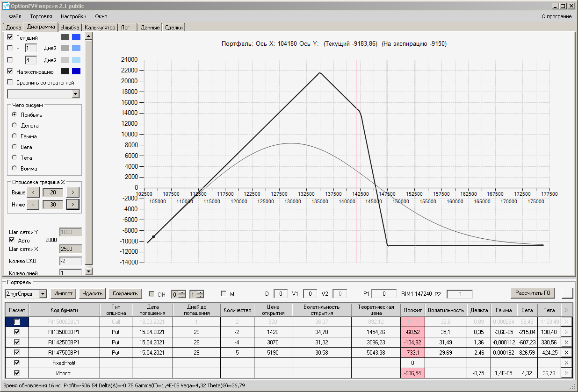Switch to the Калькулятор tab
The image size is (578, 392).
[100, 28]
